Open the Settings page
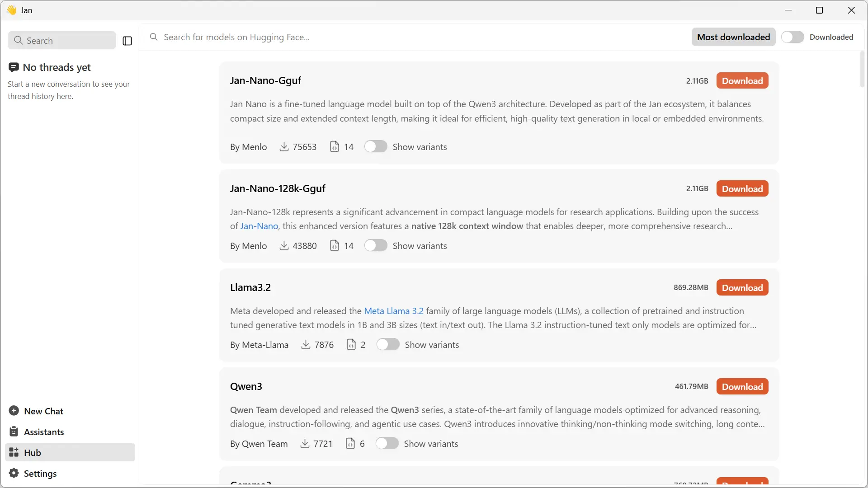The image size is (868, 488). point(70,474)
